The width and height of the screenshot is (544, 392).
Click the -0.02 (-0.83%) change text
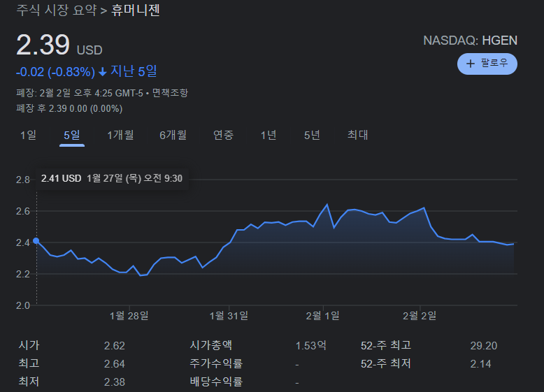pyautogui.click(x=55, y=72)
